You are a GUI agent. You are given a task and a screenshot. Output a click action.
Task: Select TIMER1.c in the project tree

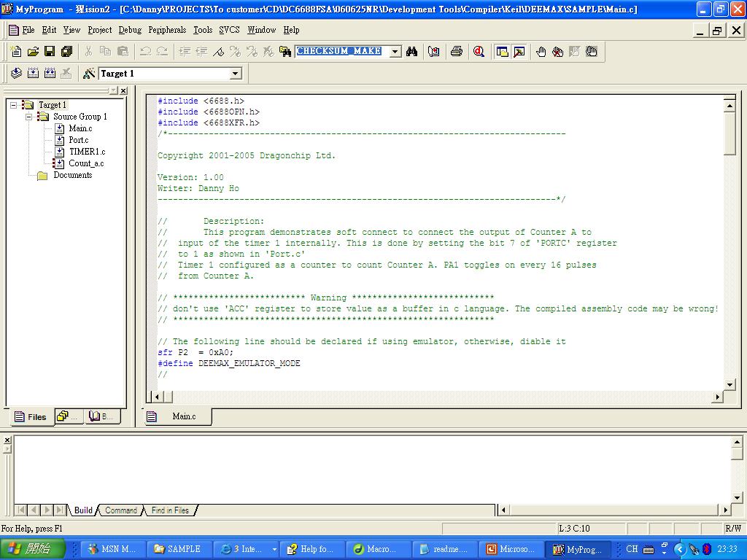click(88, 152)
